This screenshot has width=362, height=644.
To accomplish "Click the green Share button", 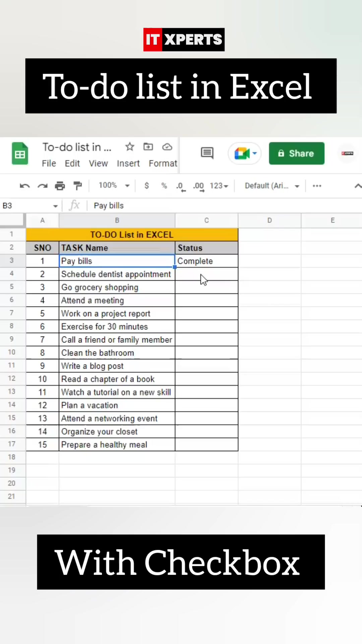I will [x=297, y=153].
